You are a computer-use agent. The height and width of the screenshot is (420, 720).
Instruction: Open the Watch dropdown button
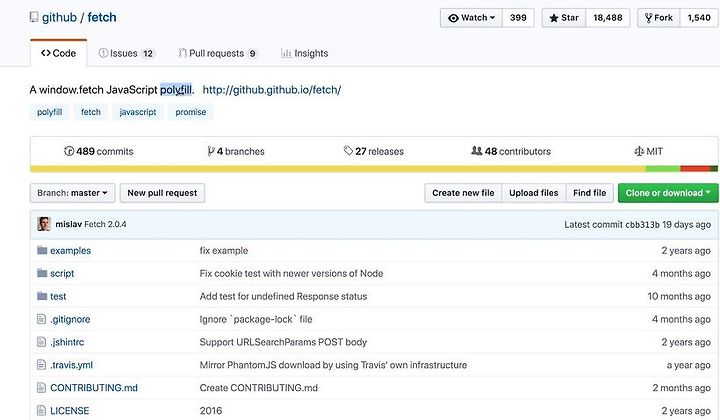click(471, 18)
